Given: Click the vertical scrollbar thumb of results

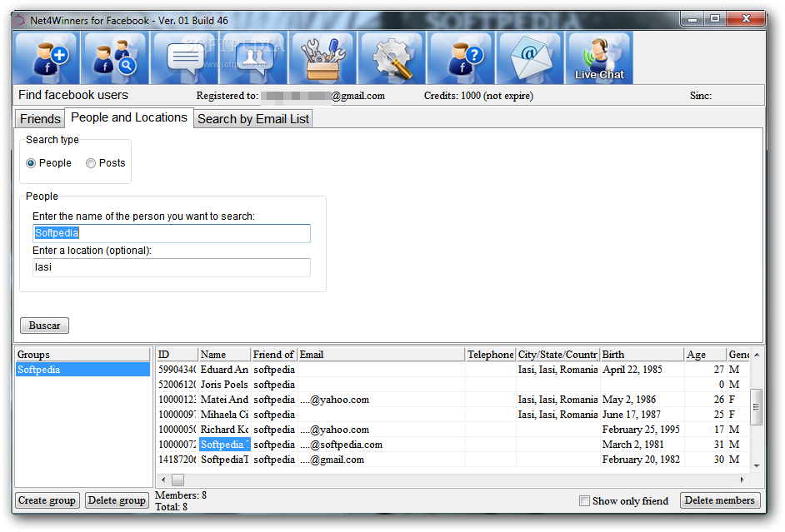Looking at the screenshot, I should pos(757,407).
